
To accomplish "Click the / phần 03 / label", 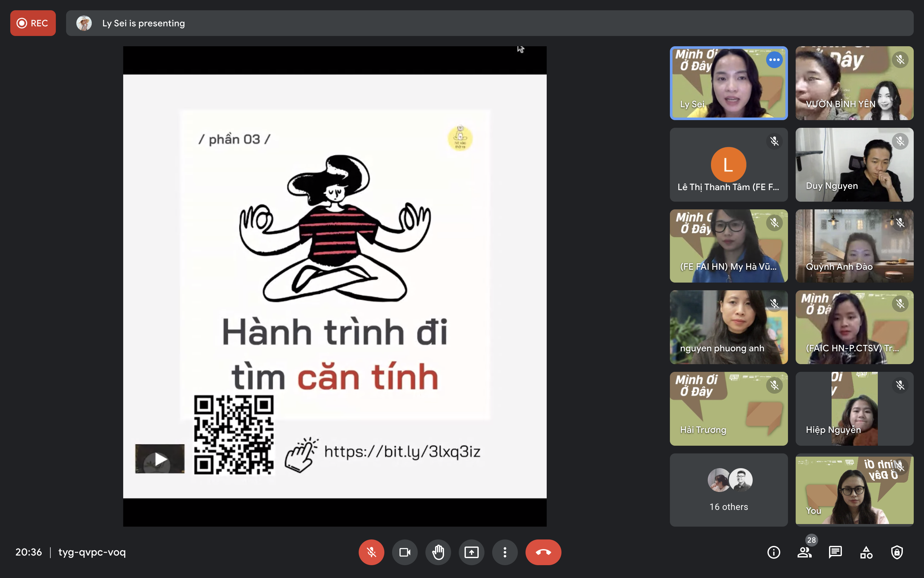I will [x=234, y=139].
